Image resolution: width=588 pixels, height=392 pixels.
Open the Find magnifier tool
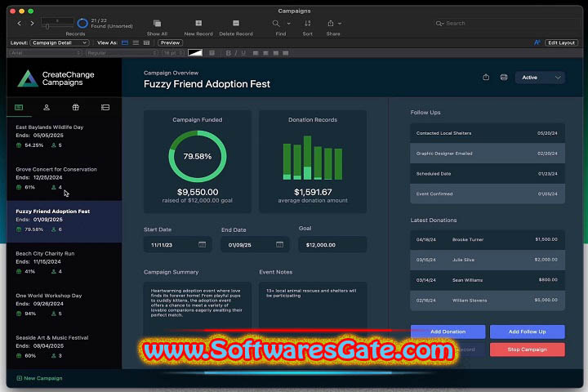point(276,23)
